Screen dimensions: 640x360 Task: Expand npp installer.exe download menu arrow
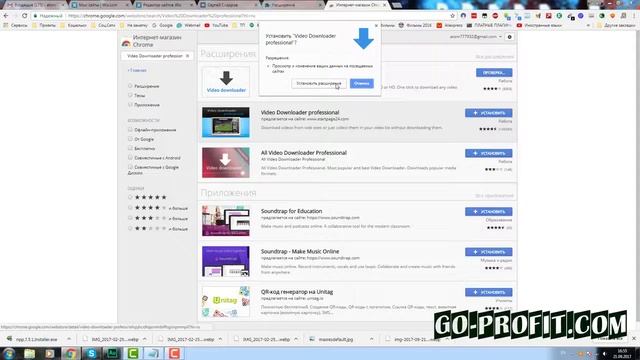coord(69,339)
